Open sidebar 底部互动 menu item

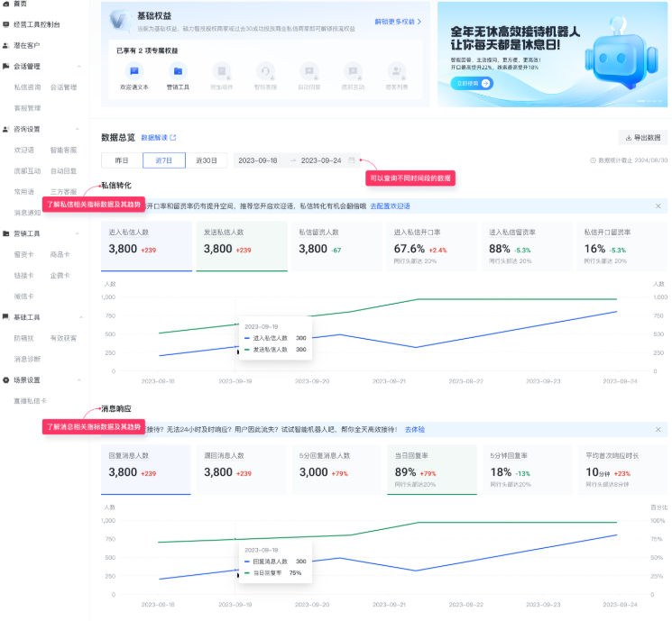point(27,171)
